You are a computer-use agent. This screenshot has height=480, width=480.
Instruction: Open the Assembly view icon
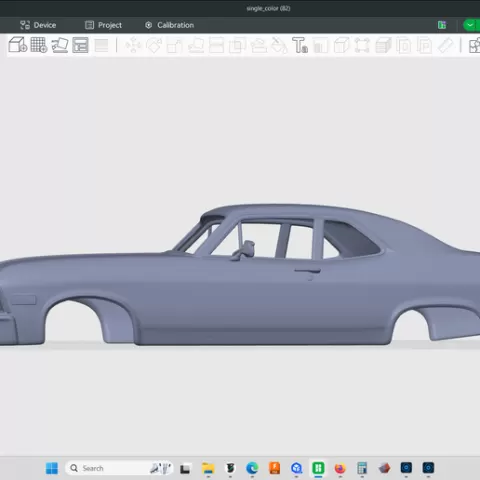(x=474, y=46)
